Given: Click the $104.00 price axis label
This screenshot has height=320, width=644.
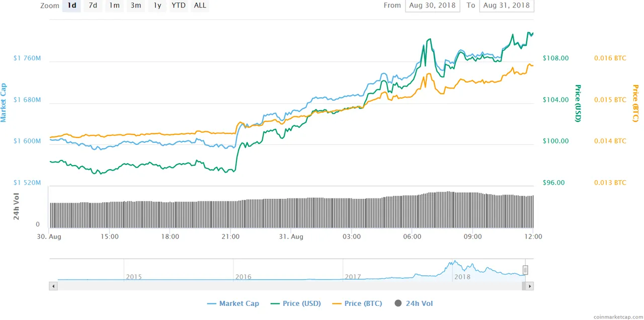Looking at the screenshot, I should 555,100.
